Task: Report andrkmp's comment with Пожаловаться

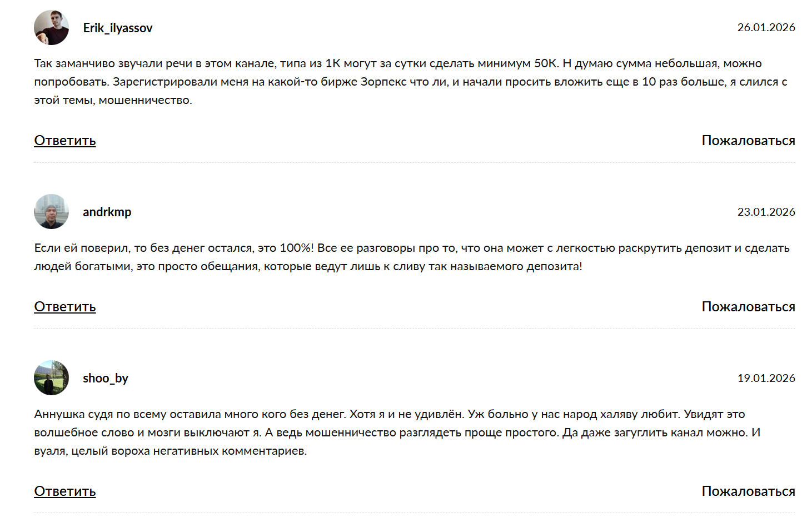Action: [x=748, y=307]
